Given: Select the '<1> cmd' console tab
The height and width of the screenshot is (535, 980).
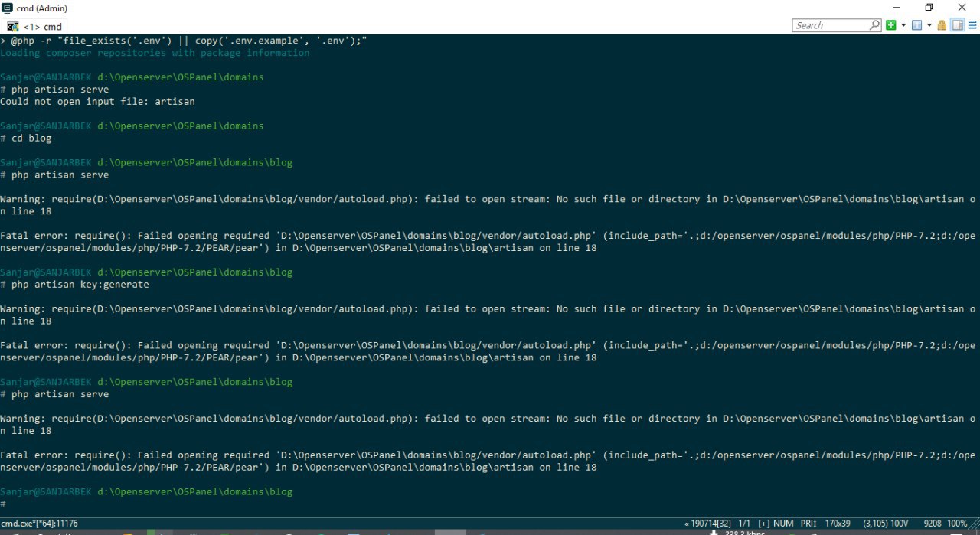Looking at the screenshot, I should (35, 26).
